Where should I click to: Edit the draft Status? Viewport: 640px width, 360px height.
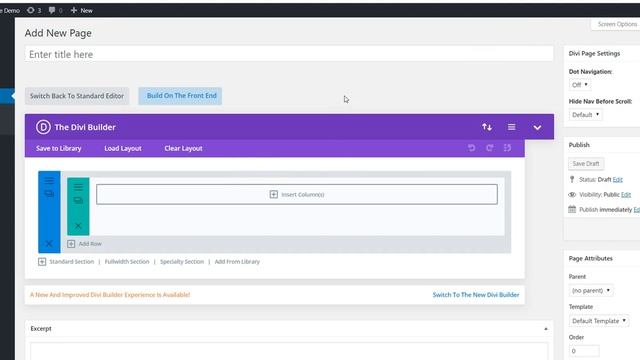pyautogui.click(x=618, y=180)
